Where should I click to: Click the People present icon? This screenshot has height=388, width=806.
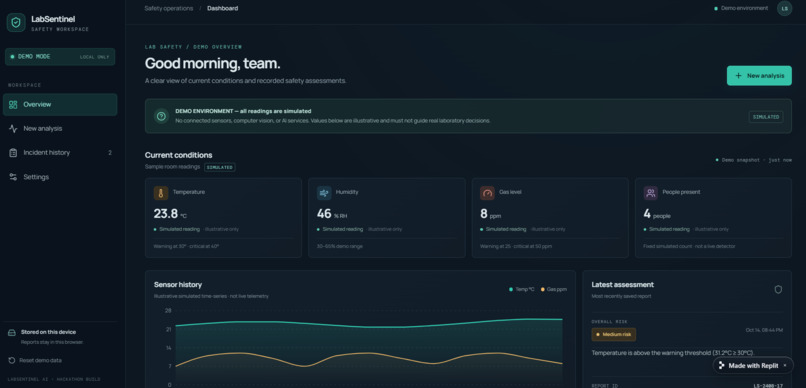point(651,193)
